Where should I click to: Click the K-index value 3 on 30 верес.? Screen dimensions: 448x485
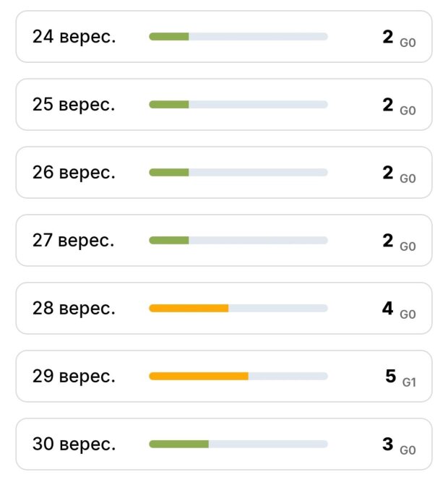[x=388, y=445]
